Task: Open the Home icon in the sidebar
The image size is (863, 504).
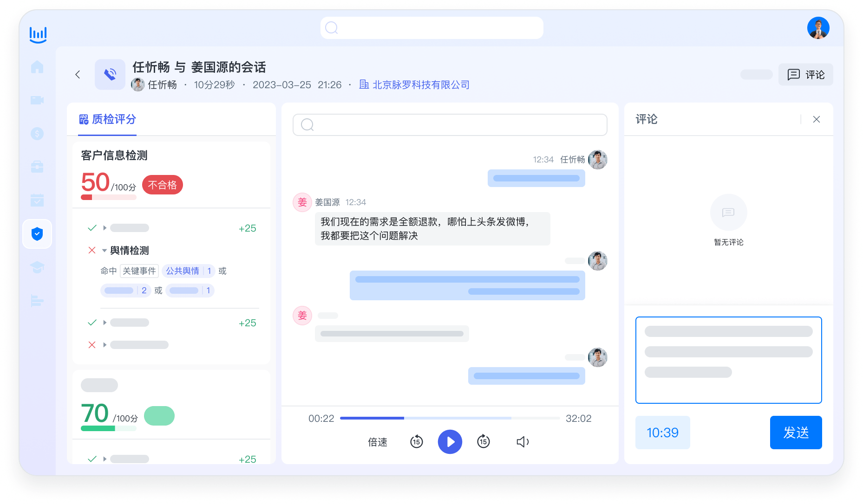Action: click(x=37, y=67)
